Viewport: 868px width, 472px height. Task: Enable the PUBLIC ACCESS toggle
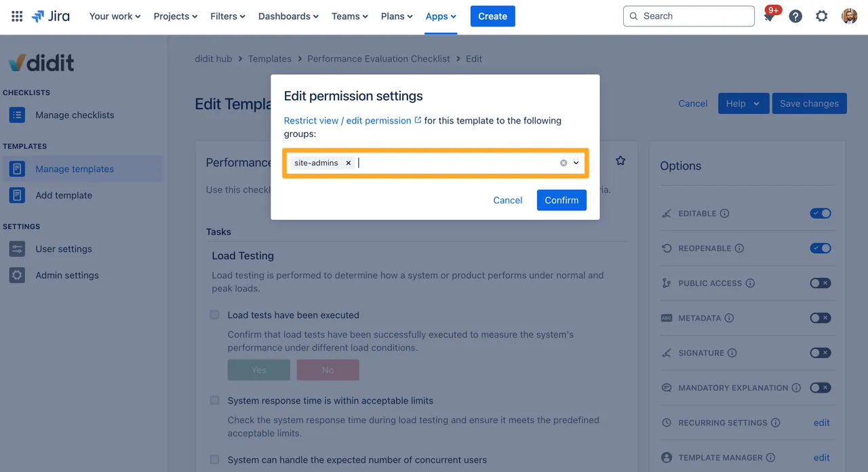click(820, 283)
